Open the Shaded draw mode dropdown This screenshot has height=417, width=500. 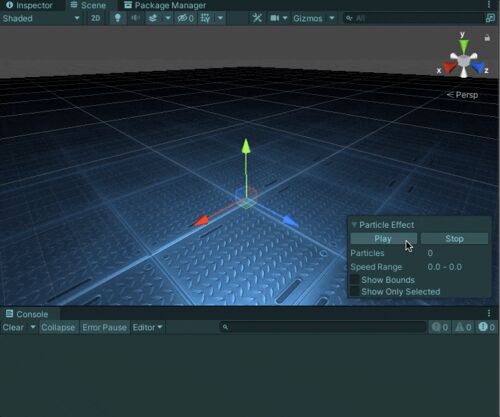click(41, 18)
